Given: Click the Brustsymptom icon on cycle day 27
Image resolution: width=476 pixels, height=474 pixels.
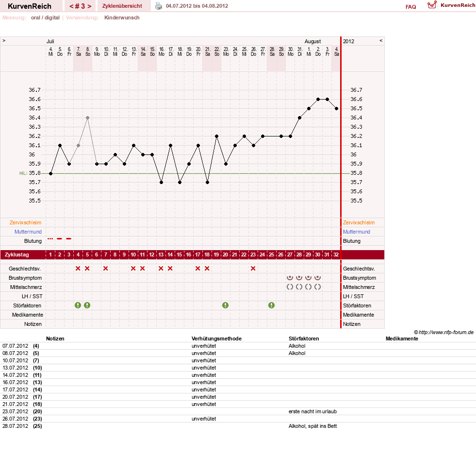Looking at the screenshot, I should [290, 277].
